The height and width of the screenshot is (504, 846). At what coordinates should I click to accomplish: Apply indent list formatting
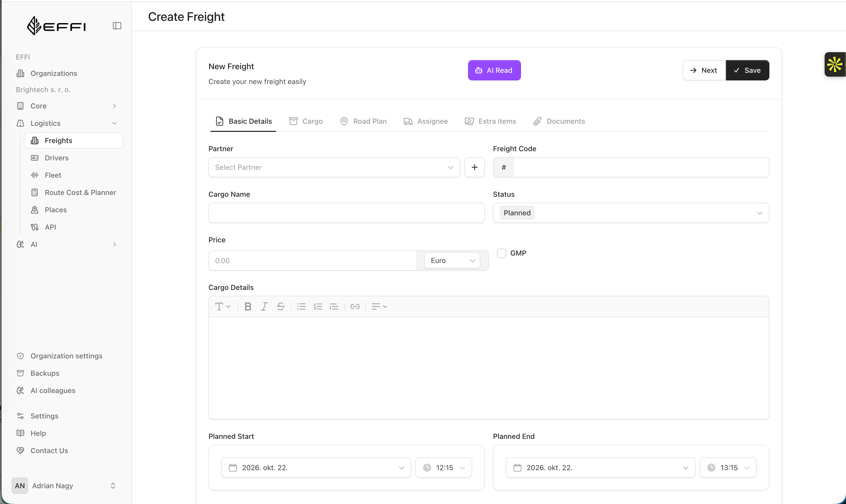334,307
